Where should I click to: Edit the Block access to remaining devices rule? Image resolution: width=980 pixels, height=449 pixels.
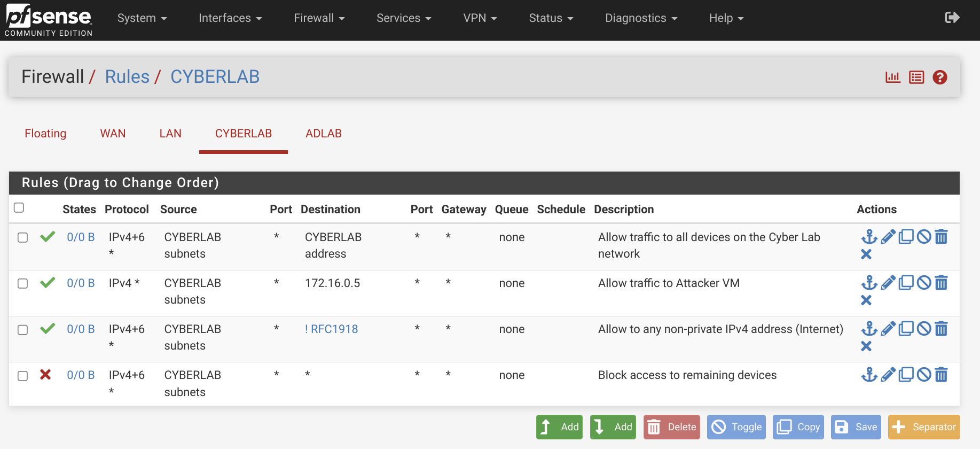click(x=888, y=375)
